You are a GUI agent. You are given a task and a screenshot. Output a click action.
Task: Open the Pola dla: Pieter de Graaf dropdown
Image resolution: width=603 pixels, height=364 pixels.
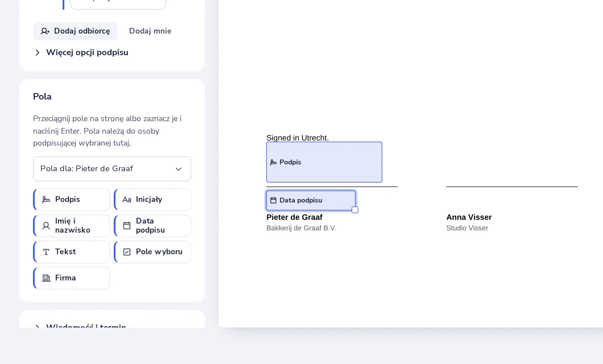point(112,169)
